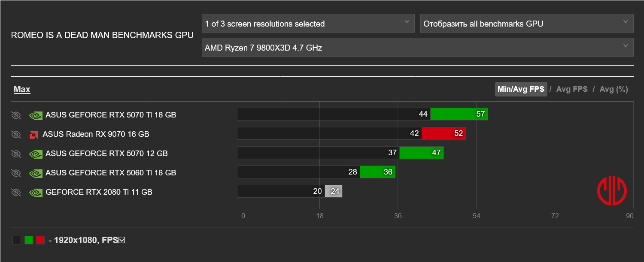The width and height of the screenshot is (644, 262).
Task: Click the red legend color swatch
Action: [x=40, y=240]
